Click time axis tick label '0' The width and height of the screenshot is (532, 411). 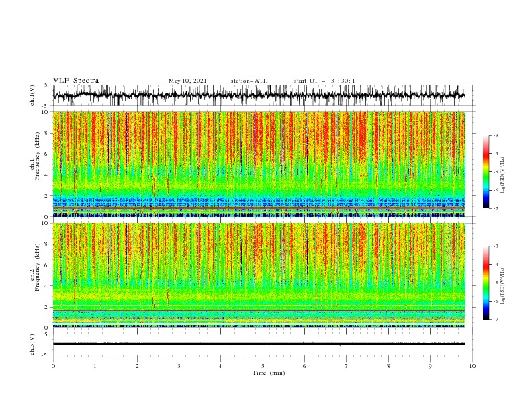(53, 366)
